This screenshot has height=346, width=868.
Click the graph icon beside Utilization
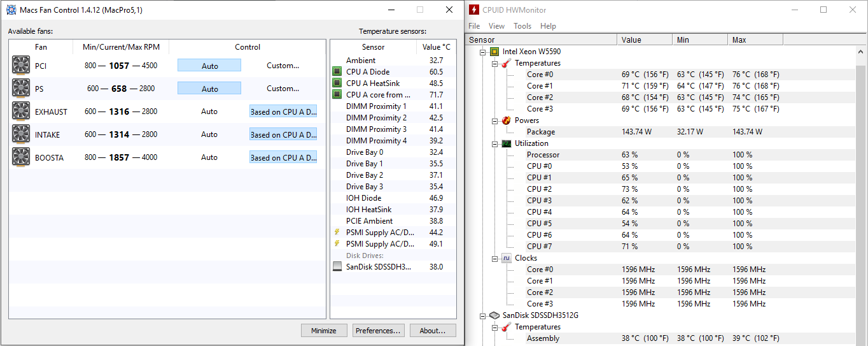pos(506,143)
